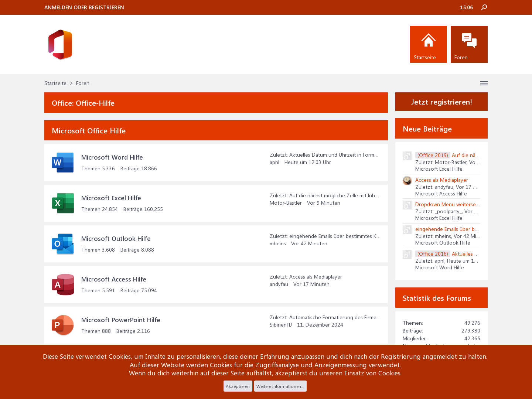Open Microsoft Outlook Hilfe forum

[116, 239]
